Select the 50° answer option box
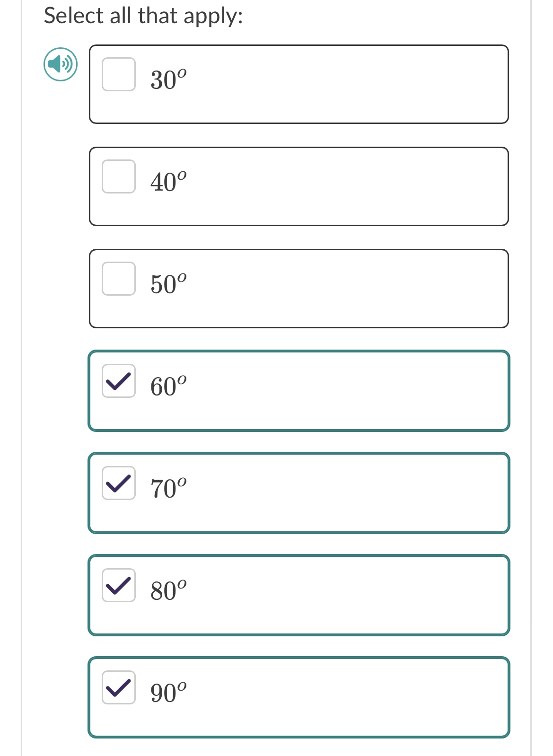553x756 pixels. 298,288
